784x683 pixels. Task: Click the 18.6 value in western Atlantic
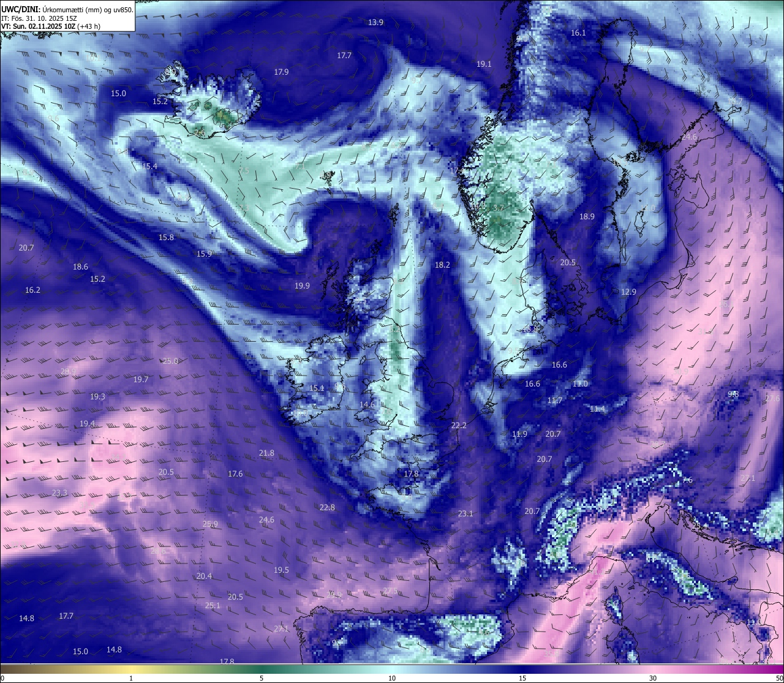pos(80,266)
